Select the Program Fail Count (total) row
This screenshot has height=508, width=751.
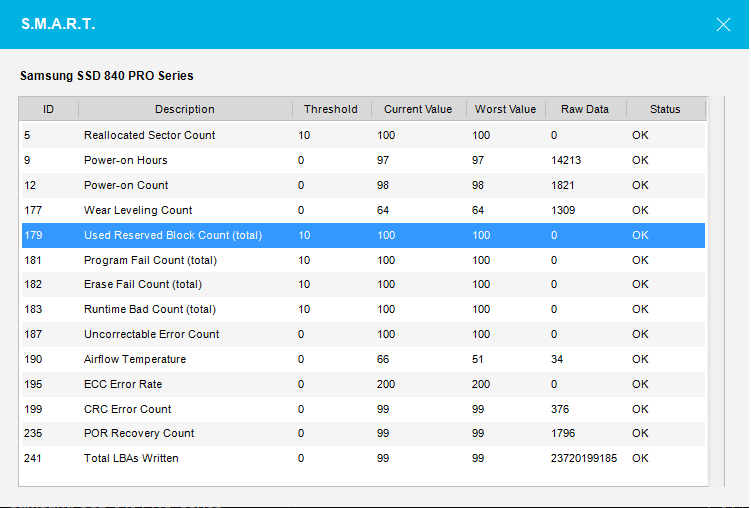(x=363, y=260)
